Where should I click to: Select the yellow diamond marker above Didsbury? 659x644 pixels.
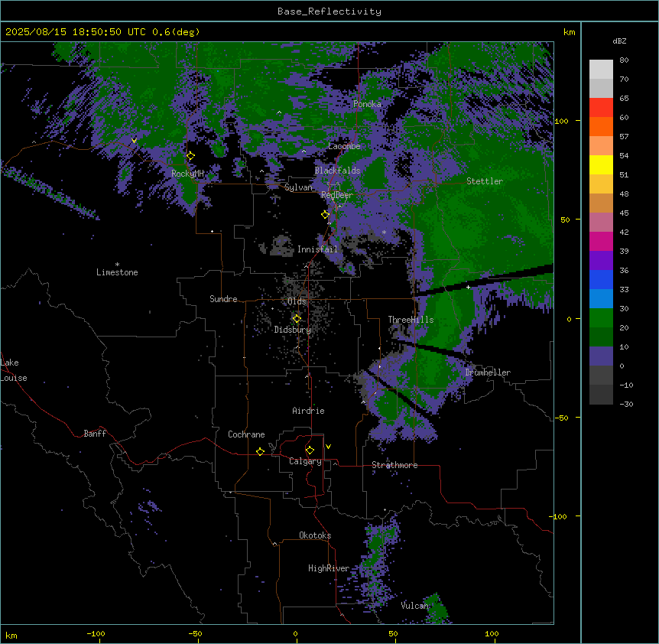pyautogui.click(x=297, y=319)
